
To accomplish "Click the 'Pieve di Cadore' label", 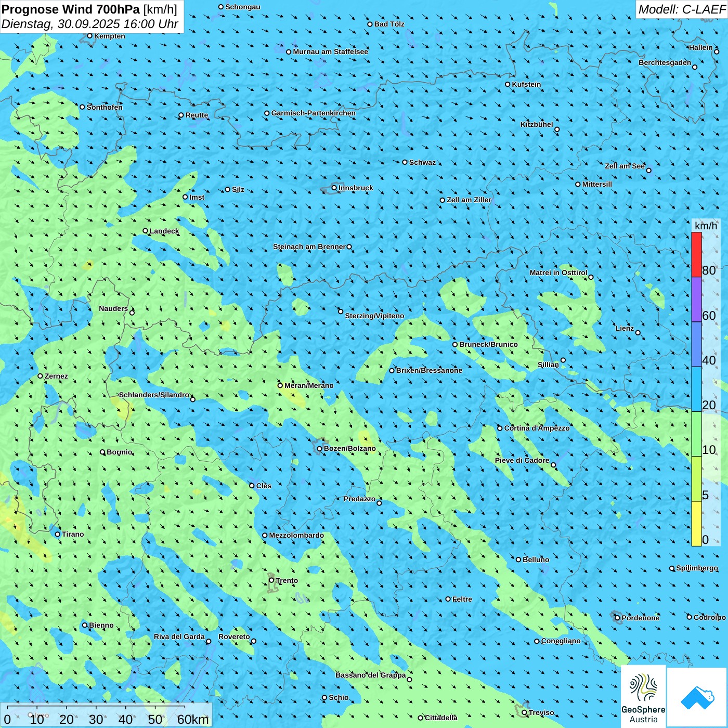I will click(522, 460).
